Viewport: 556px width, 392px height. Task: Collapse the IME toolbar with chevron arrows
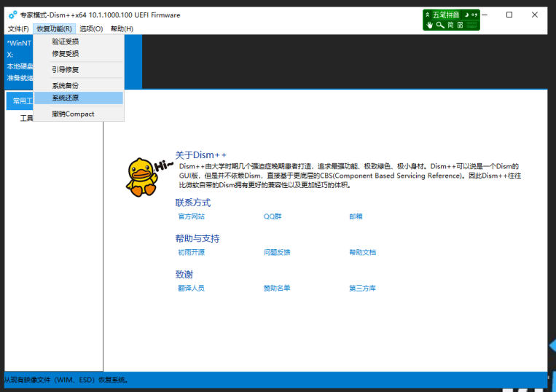tap(427, 15)
